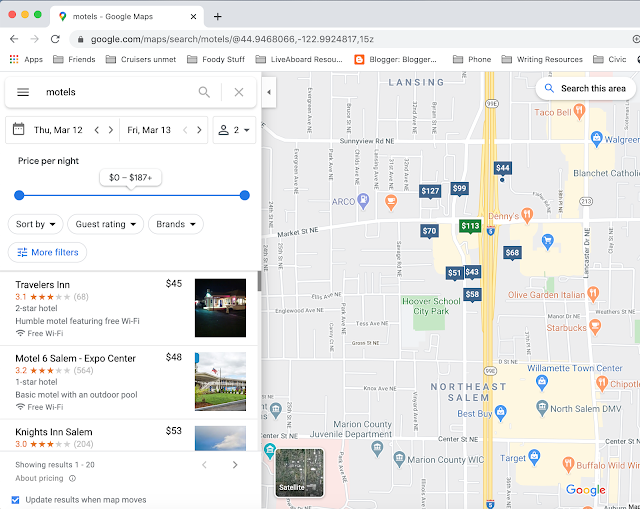The image size is (640, 509).
Task: Open the Brands dropdown
Action: coord(176,224)
